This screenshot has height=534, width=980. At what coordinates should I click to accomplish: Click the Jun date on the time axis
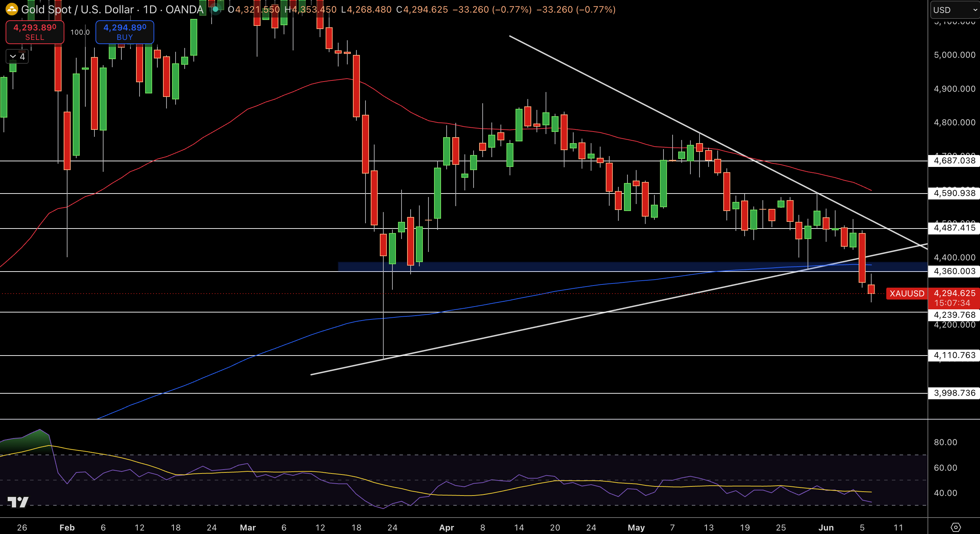826,528
